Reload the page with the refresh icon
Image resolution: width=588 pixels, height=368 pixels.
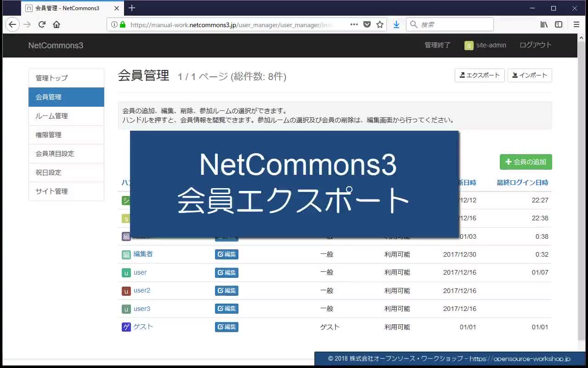tap(42, 25)
